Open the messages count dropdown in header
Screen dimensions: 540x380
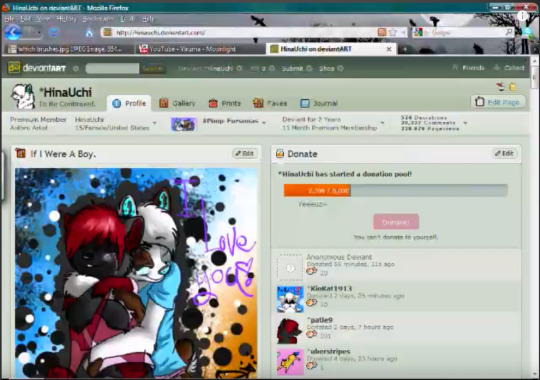point(262,68)
